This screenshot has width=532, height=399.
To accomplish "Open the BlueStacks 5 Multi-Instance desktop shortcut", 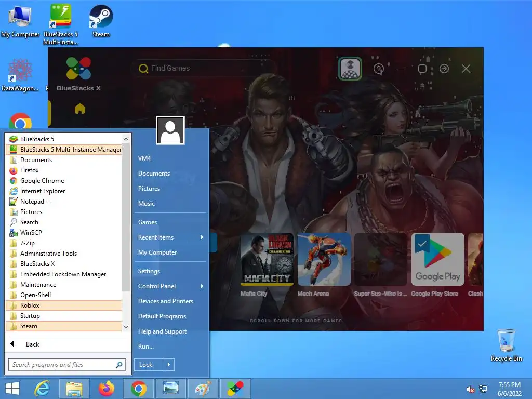I will [x=61, y=24].
